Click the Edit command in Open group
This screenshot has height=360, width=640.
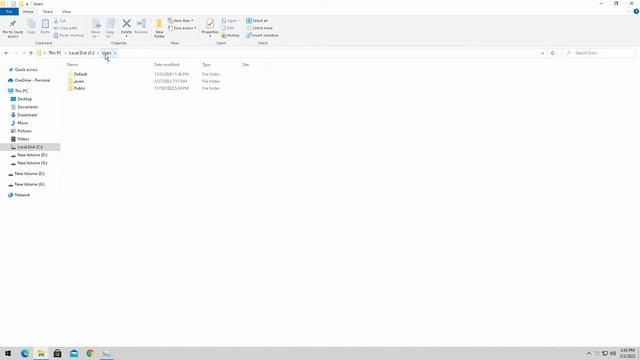coord(228,28)
